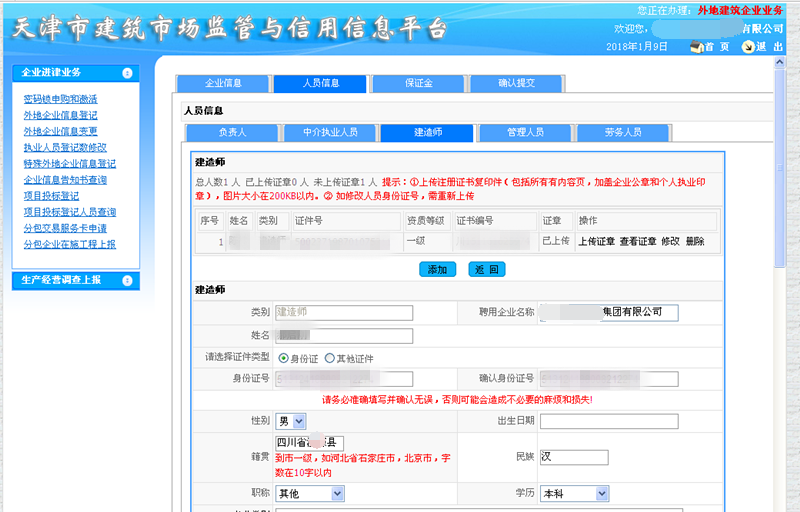Image resolution: width=800 pixels, height=512 pixels.
Task: Open 外地企业信息登记 link
Action: point(60,115)
